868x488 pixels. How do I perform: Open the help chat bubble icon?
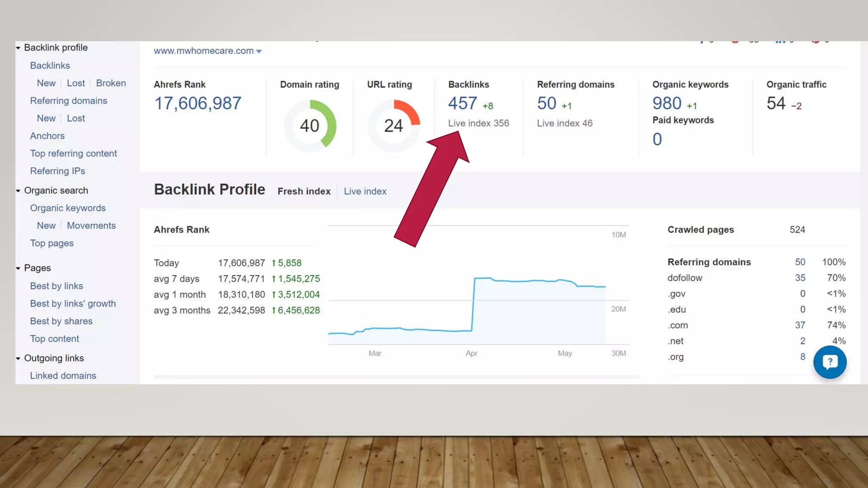click(829, 362)
